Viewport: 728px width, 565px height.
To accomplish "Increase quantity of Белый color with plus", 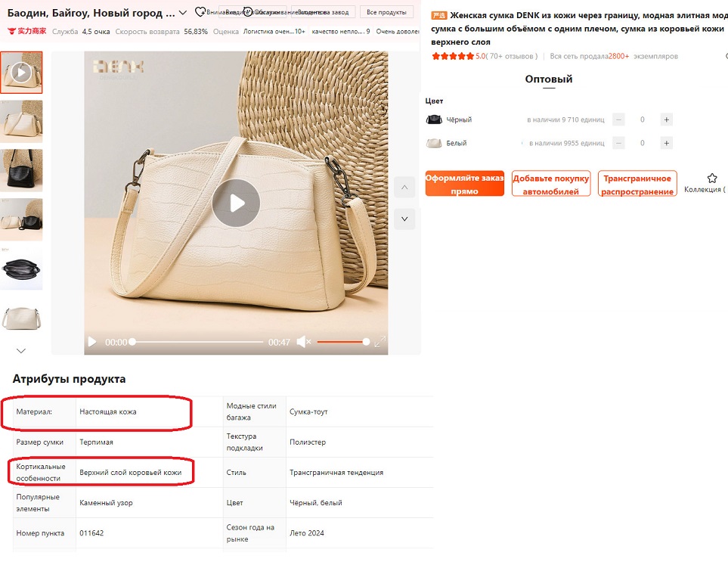I will pos(666,143).
